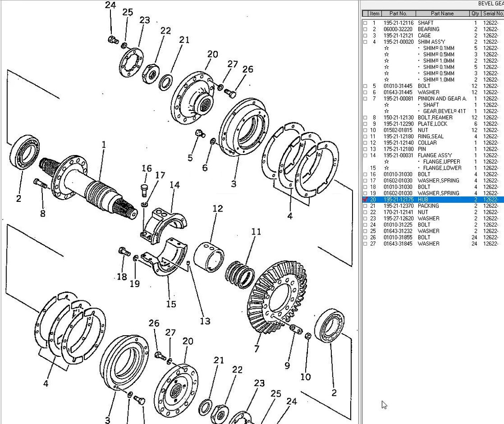
Task: Sort the list by the Item column header
Action: 375,14
